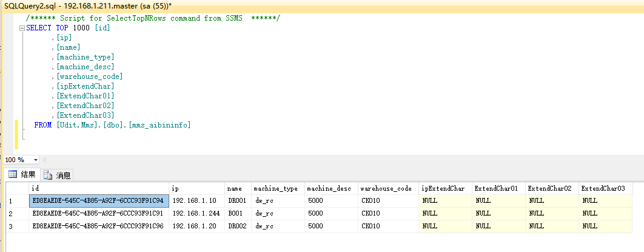The height and width of the screenshot is (252, 644).
Task: Click the grid's top-left select-all corner cell
Action: click(x=14, y=189)
